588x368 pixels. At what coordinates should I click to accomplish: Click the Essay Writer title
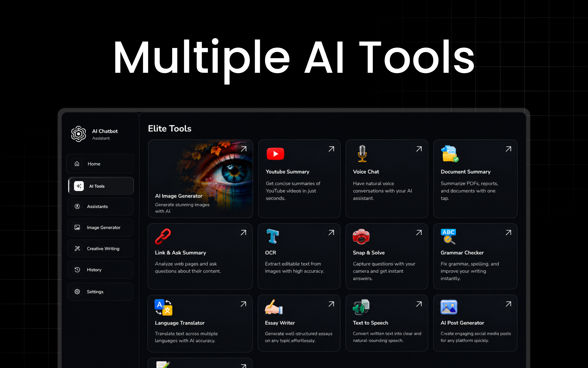point(280,323)
